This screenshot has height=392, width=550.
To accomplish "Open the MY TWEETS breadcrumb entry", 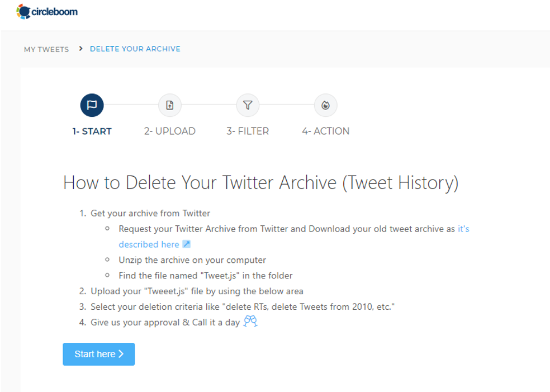I will click(46, 49).
